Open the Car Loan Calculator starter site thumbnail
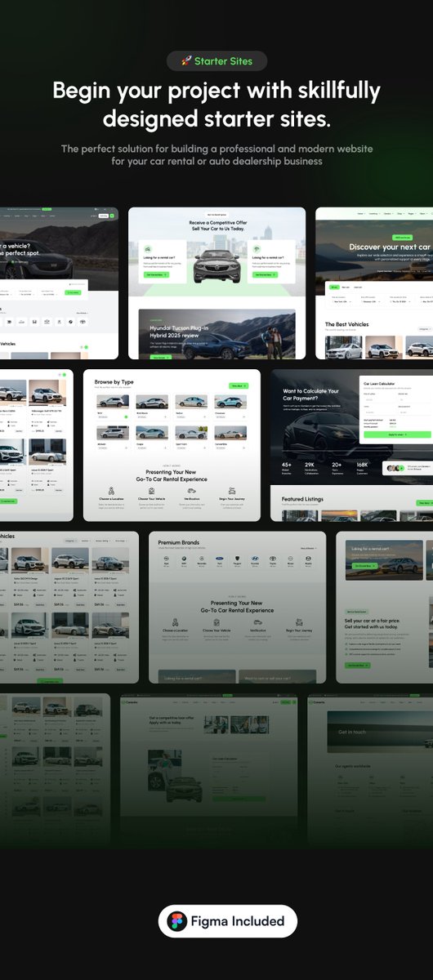Screen dimensions: 433x980 [352, 445]
